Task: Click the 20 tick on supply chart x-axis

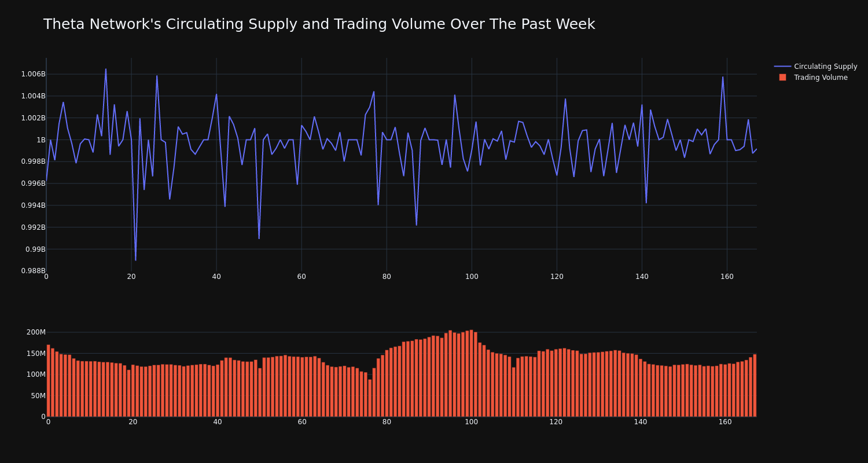Action: (131, 277)
